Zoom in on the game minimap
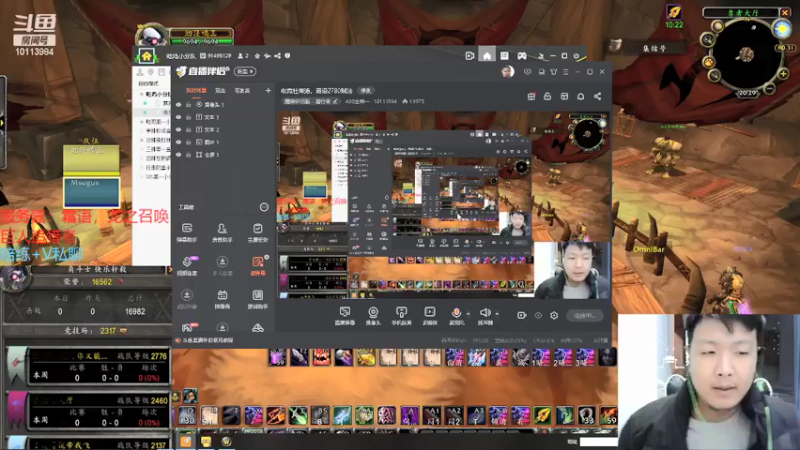 click(783, 74)
